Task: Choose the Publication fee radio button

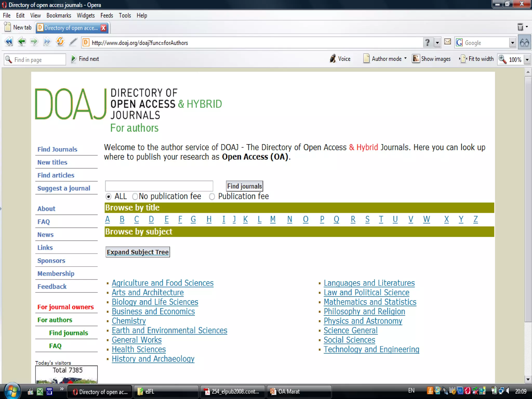Action: 212,197
